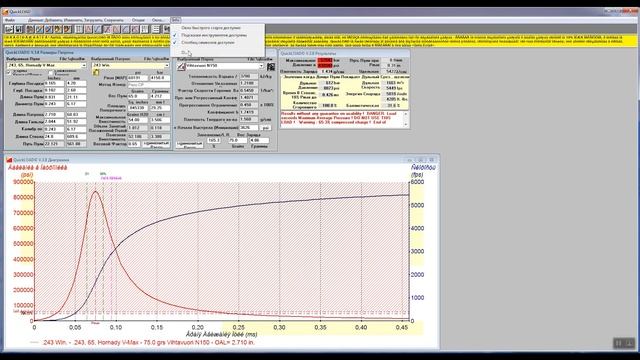640x360 pixels.
Task: Click the QuickLOAD app icon in the title bar
Action: (x=5, y=12)
